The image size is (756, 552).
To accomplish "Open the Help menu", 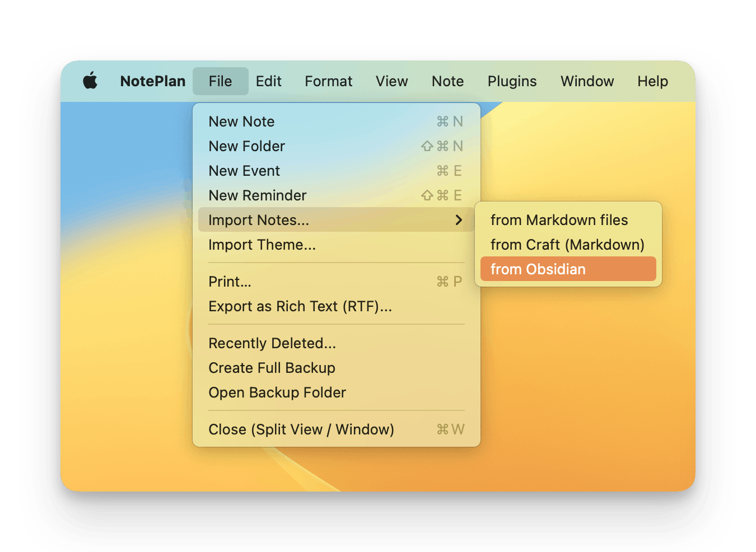I will pos(653,81).
